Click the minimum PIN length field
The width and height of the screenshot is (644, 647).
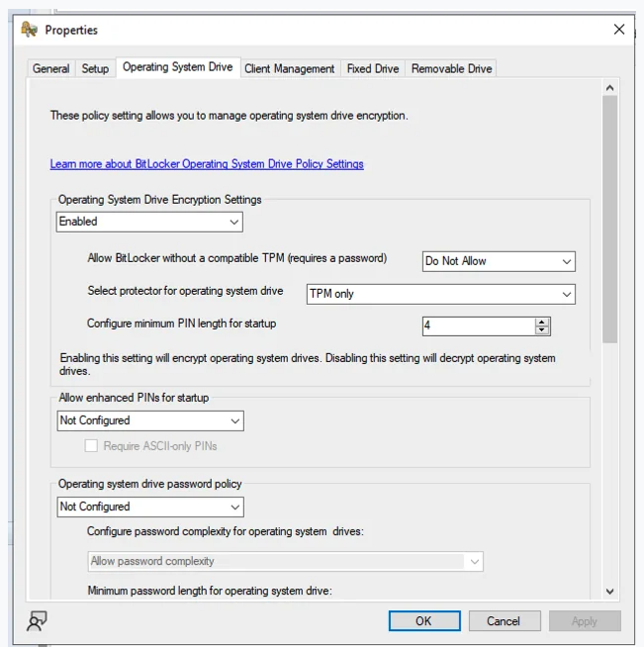tap(479, 326)
